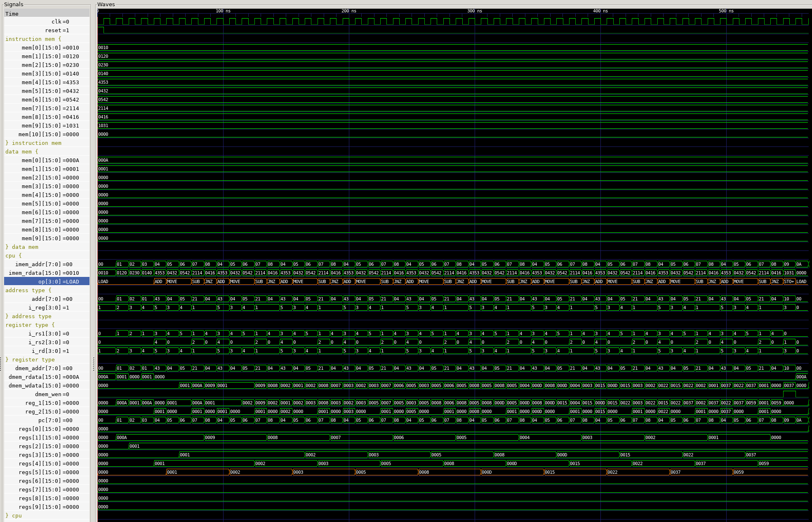Select the i_rs1[3:0] signal
This screenshot has width=812, height=522.
[47, 333]
